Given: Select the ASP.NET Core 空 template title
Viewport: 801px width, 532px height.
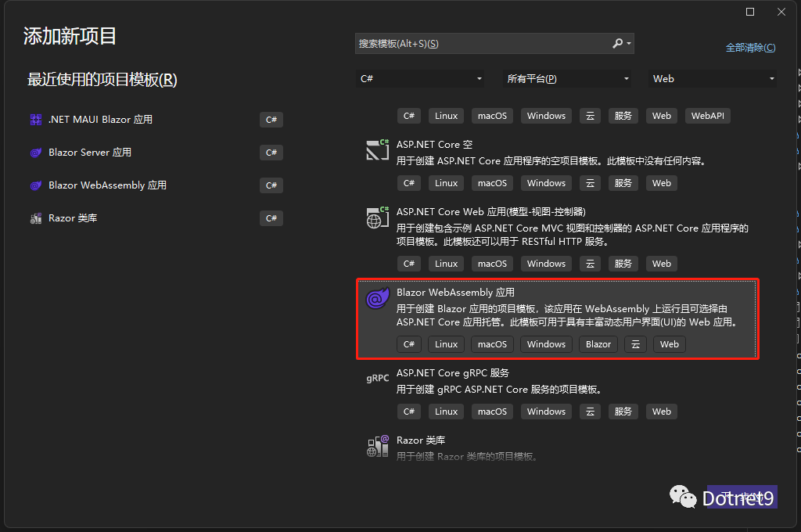Looking at the screenshot, I should tap(435, 145).
